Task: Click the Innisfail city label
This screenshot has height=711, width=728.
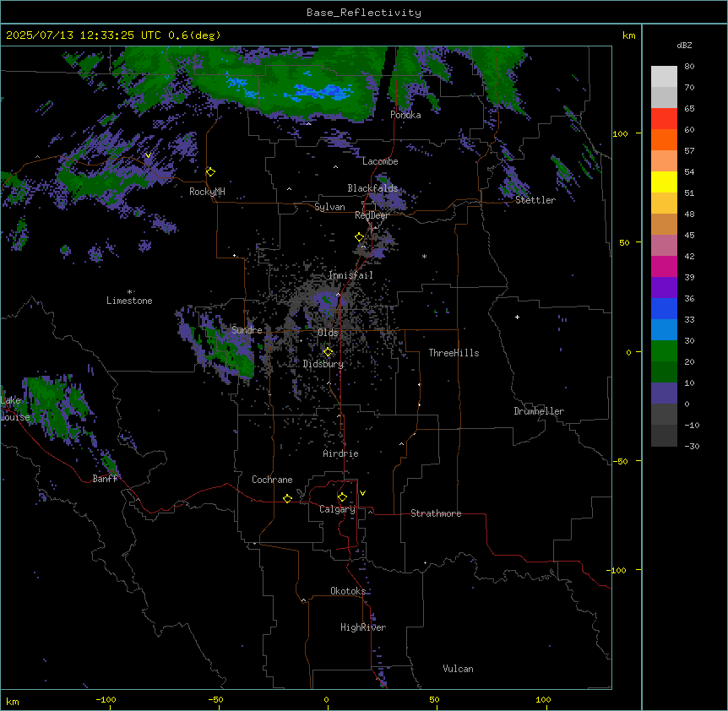Action: tap(350, 275)
